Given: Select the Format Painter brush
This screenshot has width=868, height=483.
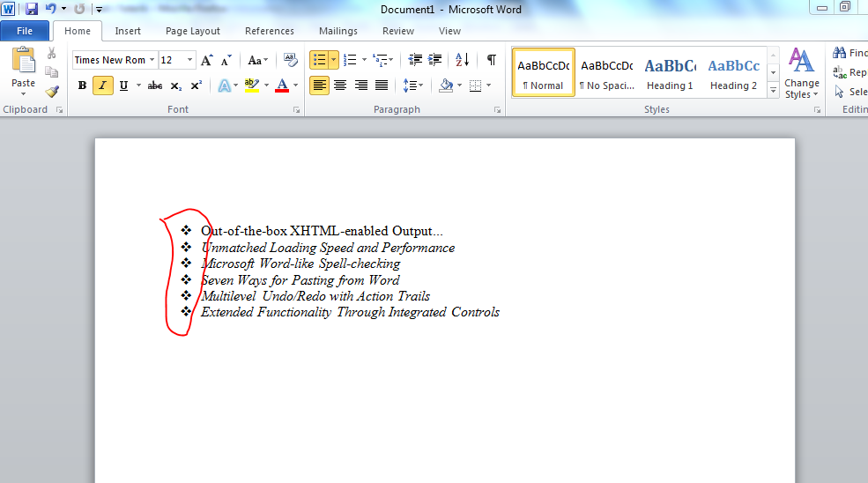Looking at the screenshot, I should pos(52,92).
